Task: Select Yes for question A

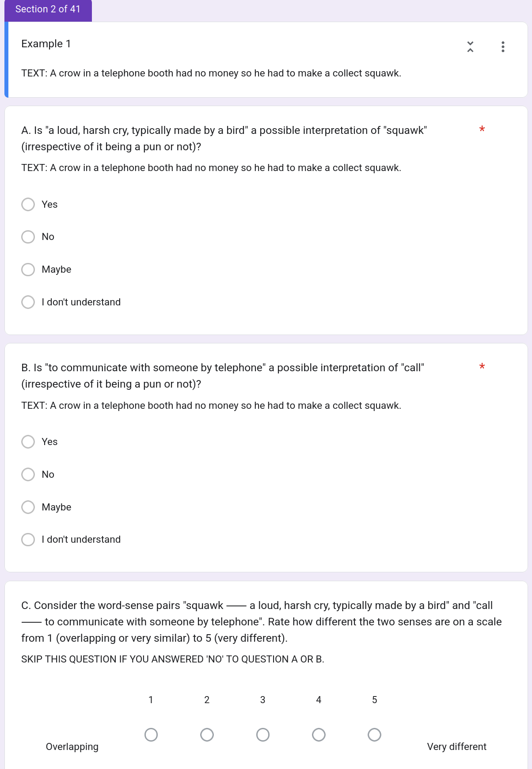Action: [x=28, y=204]
